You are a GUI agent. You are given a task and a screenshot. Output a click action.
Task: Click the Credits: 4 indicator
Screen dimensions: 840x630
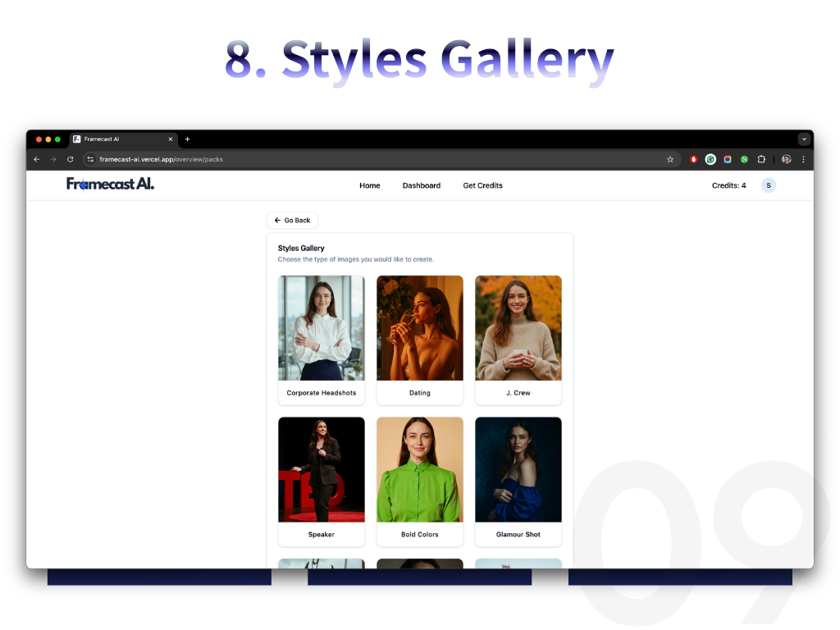(728, 185)
